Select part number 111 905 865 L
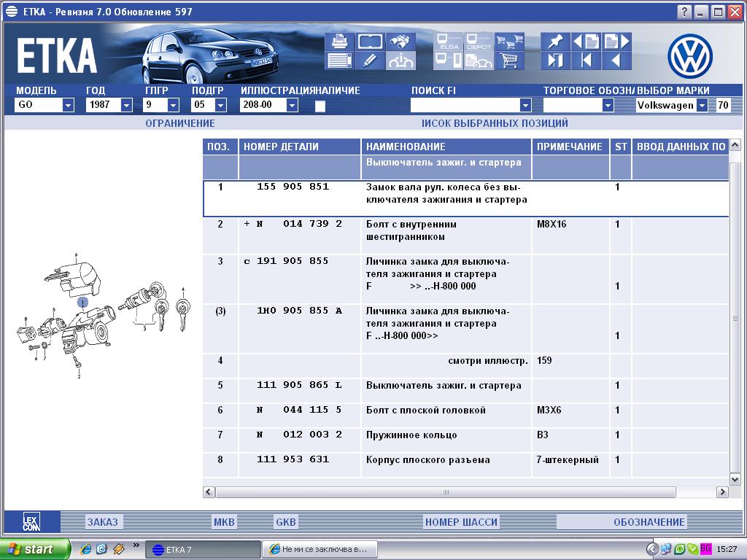Viewport: 747px width, 560px height. tap(299, 385)
